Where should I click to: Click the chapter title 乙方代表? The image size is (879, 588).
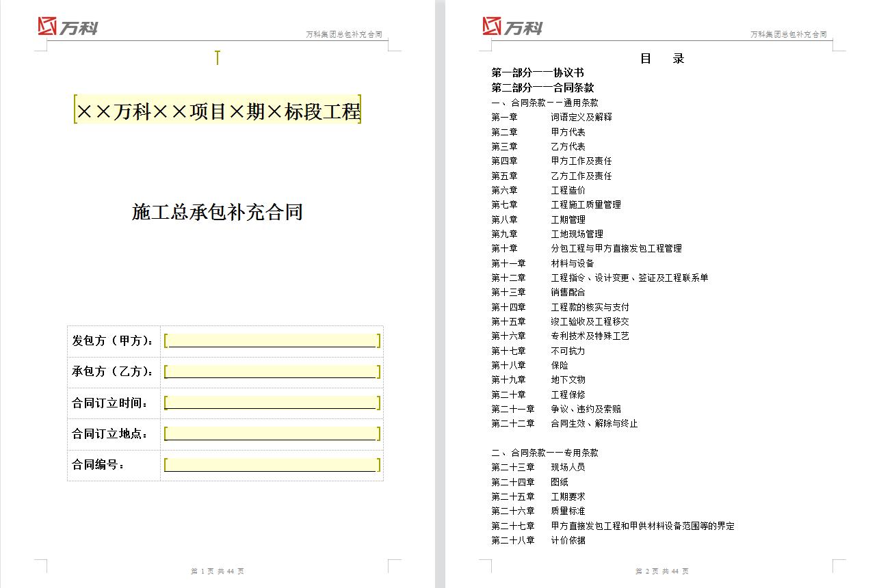[568, 146]
